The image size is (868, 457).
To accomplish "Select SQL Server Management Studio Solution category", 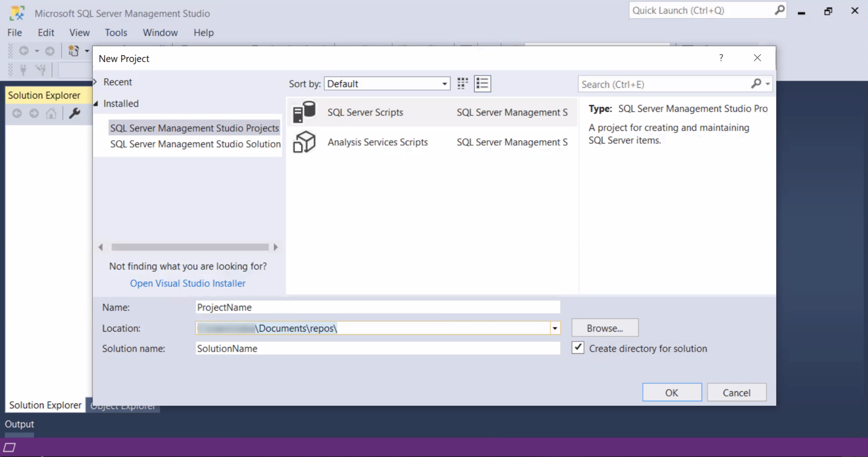I will click(x=195, y=144).
